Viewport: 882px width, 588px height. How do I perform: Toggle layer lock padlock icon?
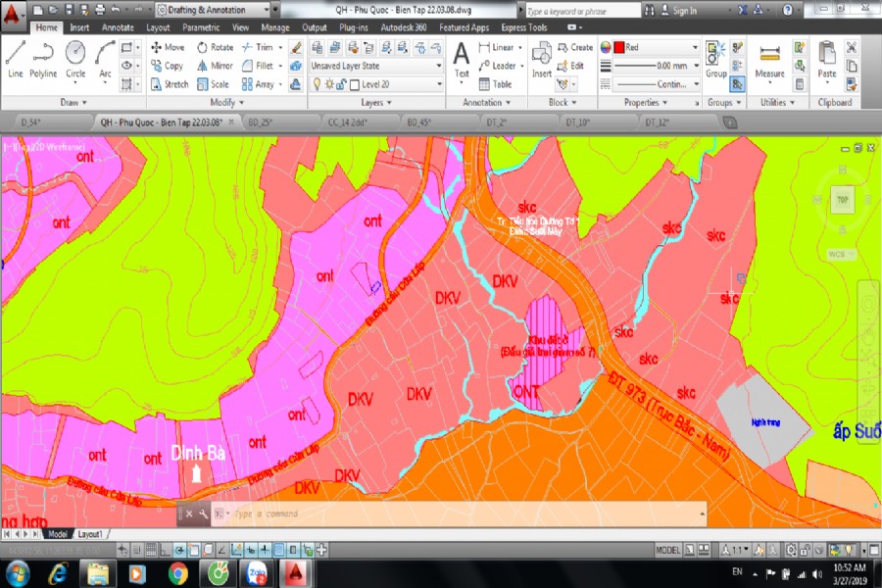(x=341, y=84)
